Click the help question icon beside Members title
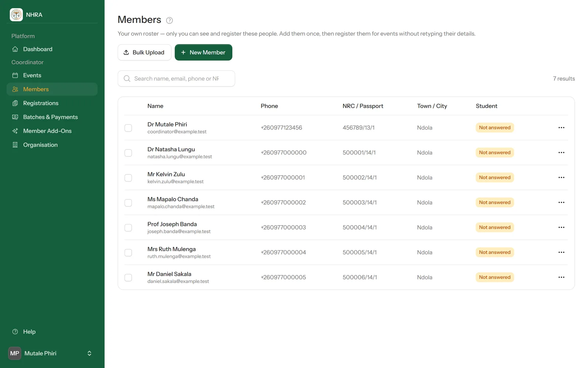Image resolution: width=588 pixels, height=368 pixels. pyautogui.click(x=169, y=20)
